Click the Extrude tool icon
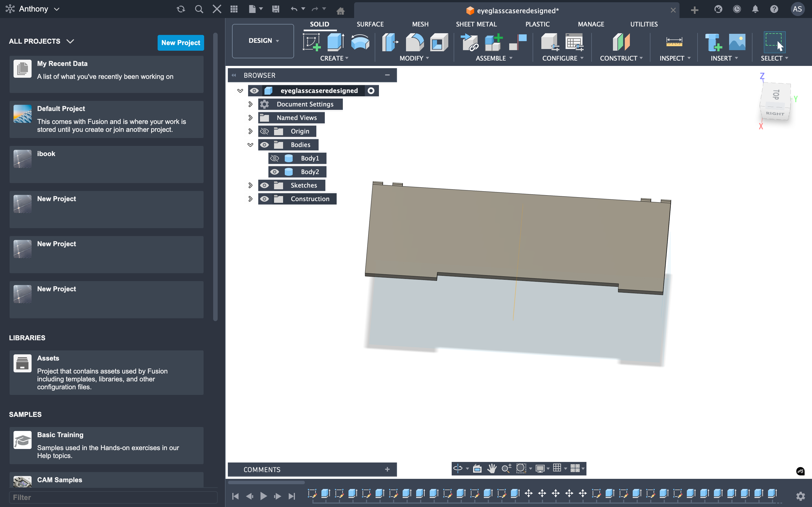The image size is (812, 507). [335, 42]
